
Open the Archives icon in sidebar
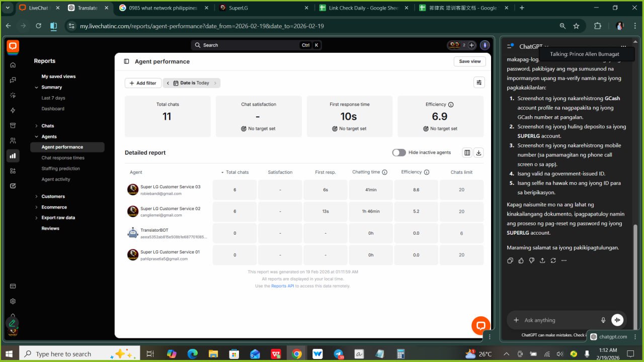pos(13,125)
